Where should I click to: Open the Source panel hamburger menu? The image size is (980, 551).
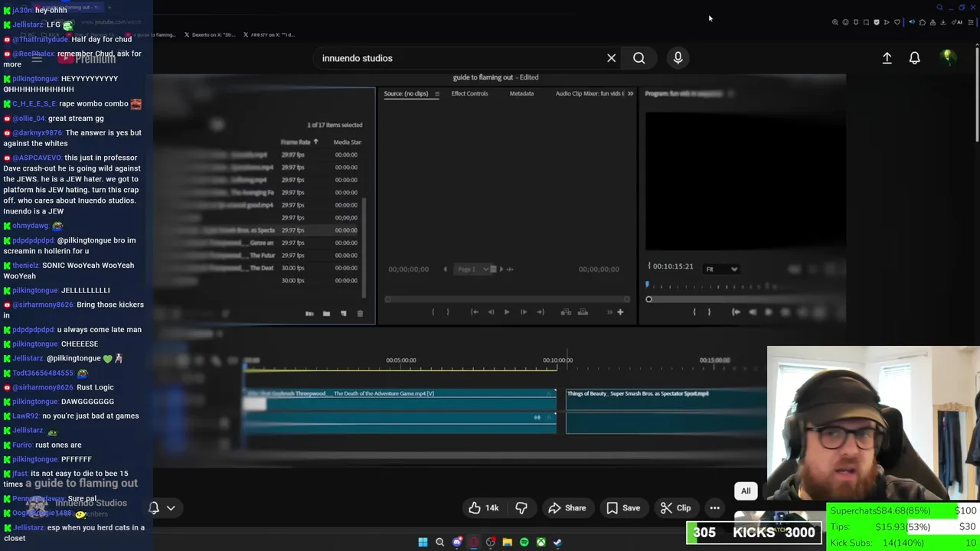[x=436, y=93]
